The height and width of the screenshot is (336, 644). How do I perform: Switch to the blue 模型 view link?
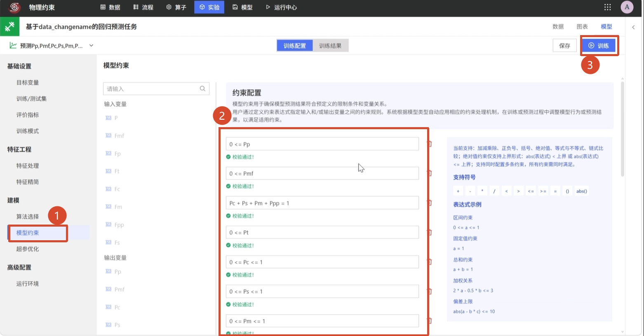click(x=606, y=26)
